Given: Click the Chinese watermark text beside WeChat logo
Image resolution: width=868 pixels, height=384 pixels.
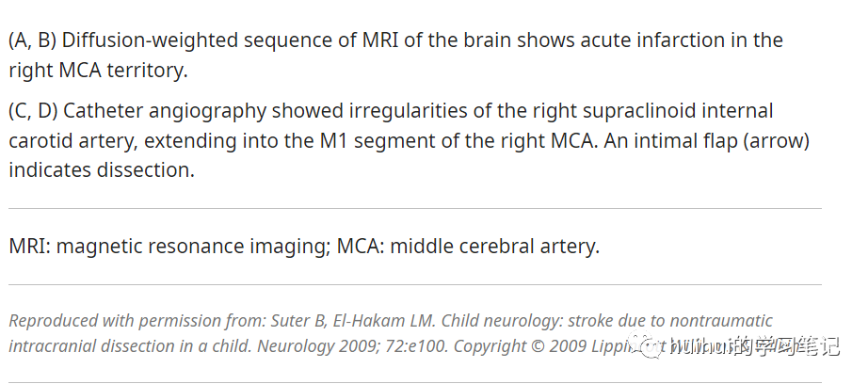Looking at the screenshot, I should coord(754,347).
